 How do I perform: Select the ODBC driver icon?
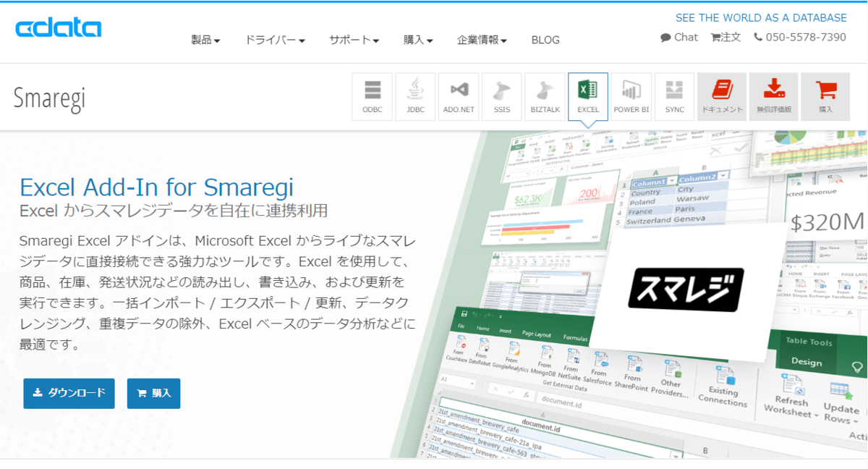pyautogui.click(x=373, y=97)
